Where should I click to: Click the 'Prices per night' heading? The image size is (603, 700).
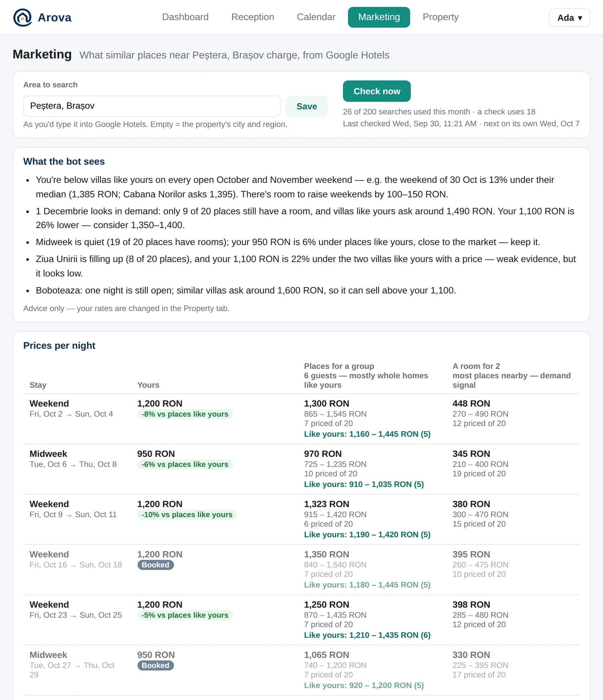[59, 345]
